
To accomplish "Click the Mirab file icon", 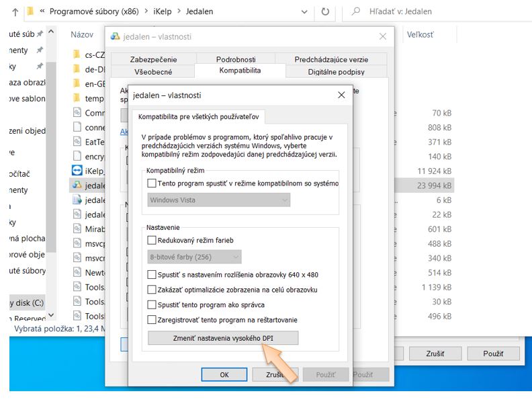I will (x=77, y=229).
